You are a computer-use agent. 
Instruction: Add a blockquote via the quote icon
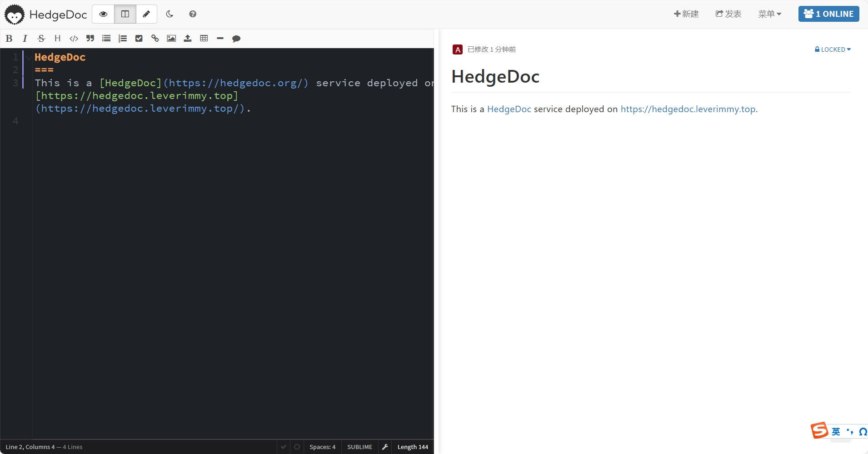tap(90, 39)
